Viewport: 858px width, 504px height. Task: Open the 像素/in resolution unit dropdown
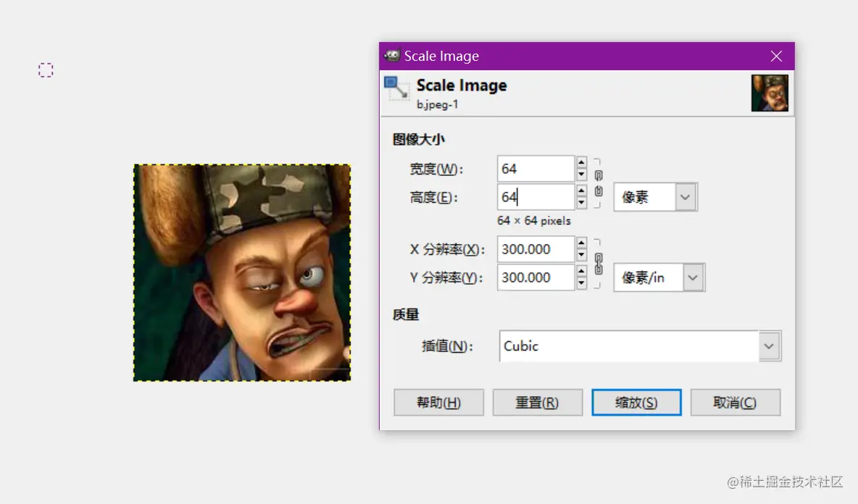point(659,277)
